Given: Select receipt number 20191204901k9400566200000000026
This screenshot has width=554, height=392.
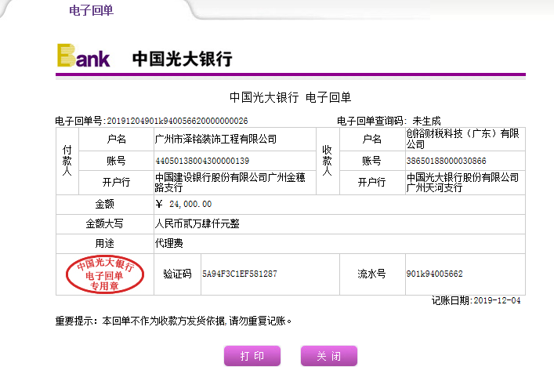Looking at the screenshot, I should 177,121.
